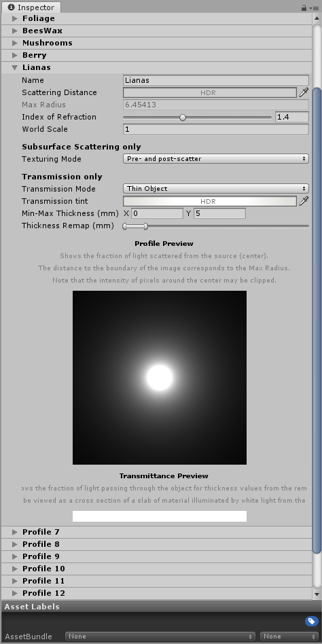Click the Index of Refraction label

pyautogui.click(x=58, y=117)
